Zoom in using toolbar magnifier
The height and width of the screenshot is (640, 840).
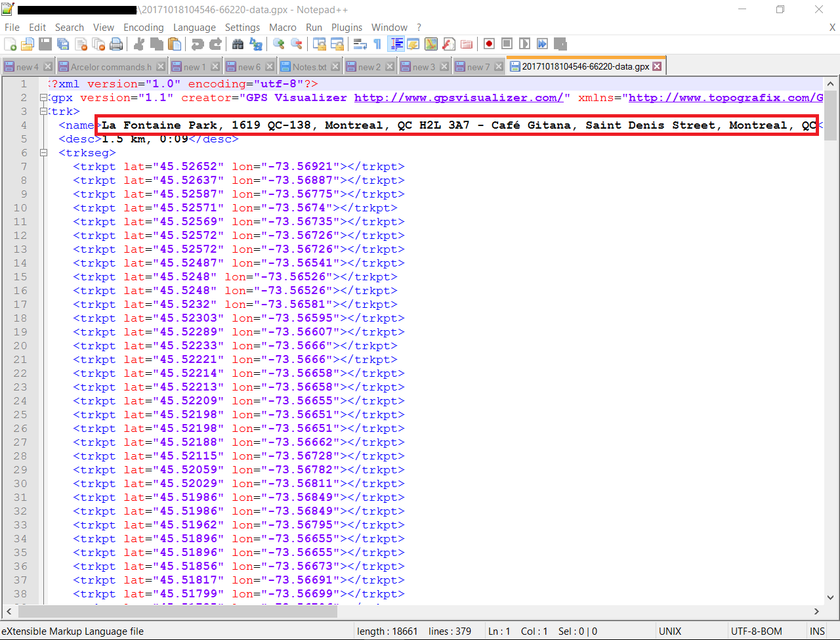[279, 44]
